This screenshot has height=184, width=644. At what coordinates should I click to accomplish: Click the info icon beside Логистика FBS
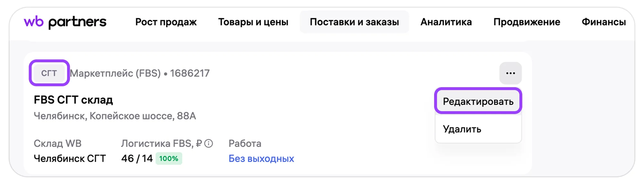point(209,143)
